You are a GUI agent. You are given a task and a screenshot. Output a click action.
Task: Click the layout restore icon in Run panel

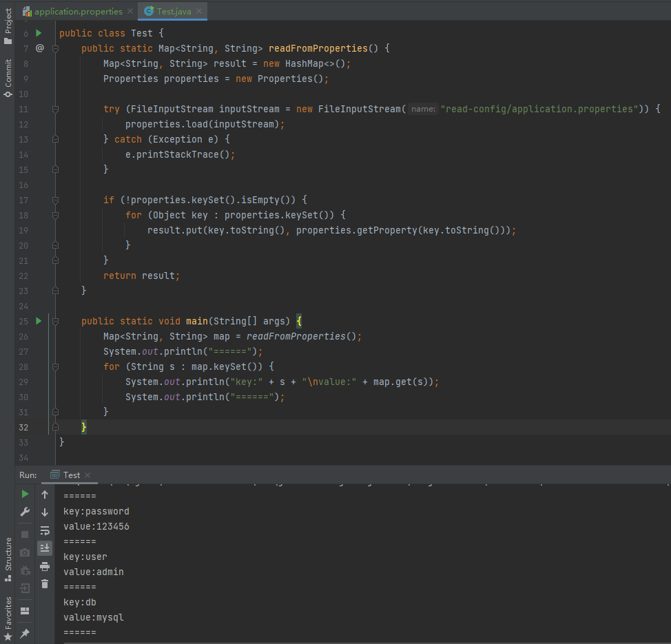25,610
